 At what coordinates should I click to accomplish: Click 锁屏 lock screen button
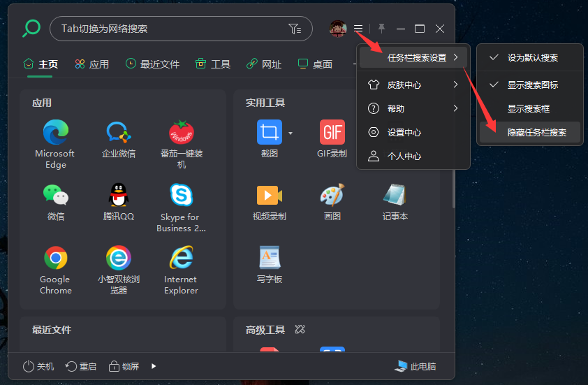(124, 366)
